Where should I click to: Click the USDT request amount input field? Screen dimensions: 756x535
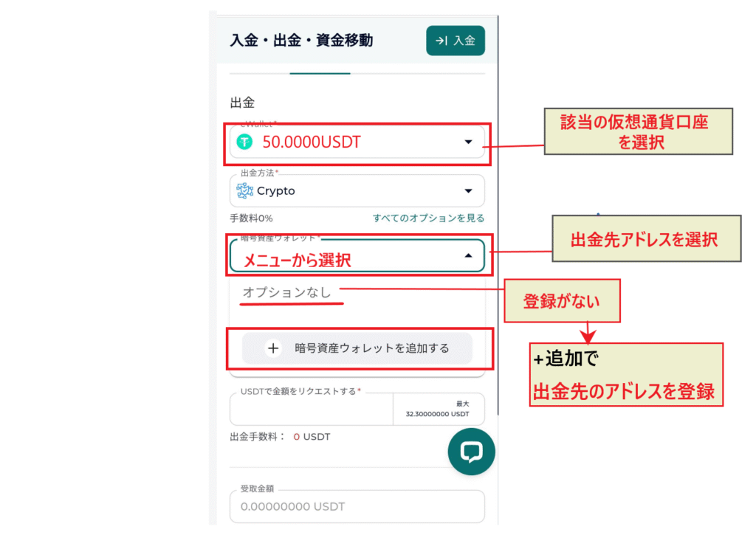click(x=311, y=409)
